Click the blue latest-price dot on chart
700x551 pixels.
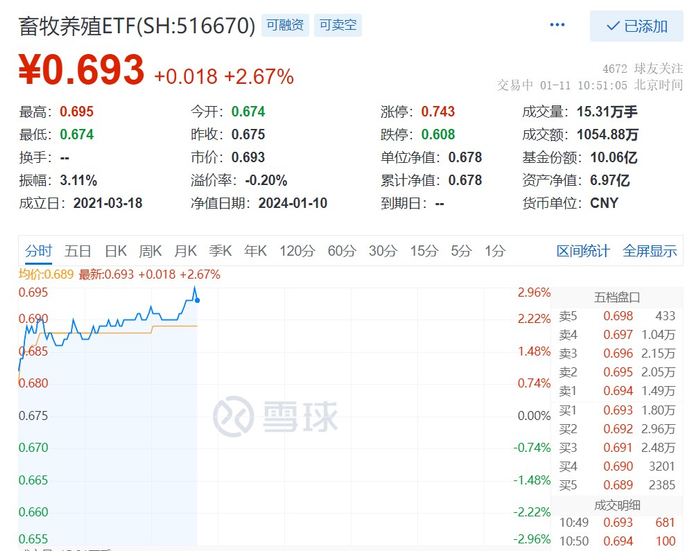click(197, 300)
